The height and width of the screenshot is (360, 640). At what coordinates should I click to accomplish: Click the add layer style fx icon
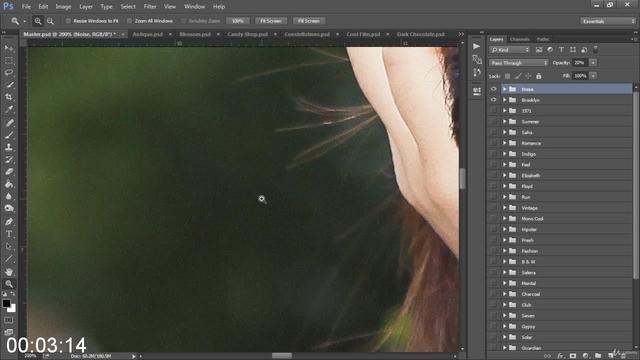[560, 356]
